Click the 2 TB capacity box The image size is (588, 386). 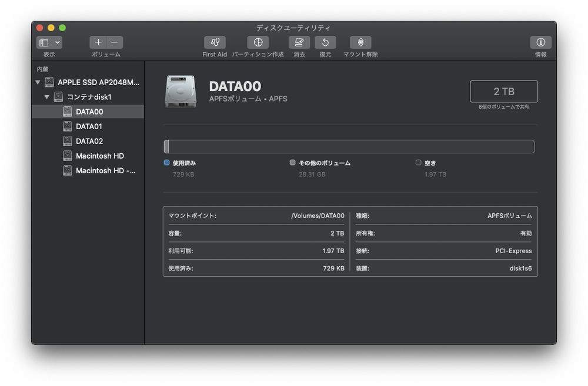[x=504, y=92]
